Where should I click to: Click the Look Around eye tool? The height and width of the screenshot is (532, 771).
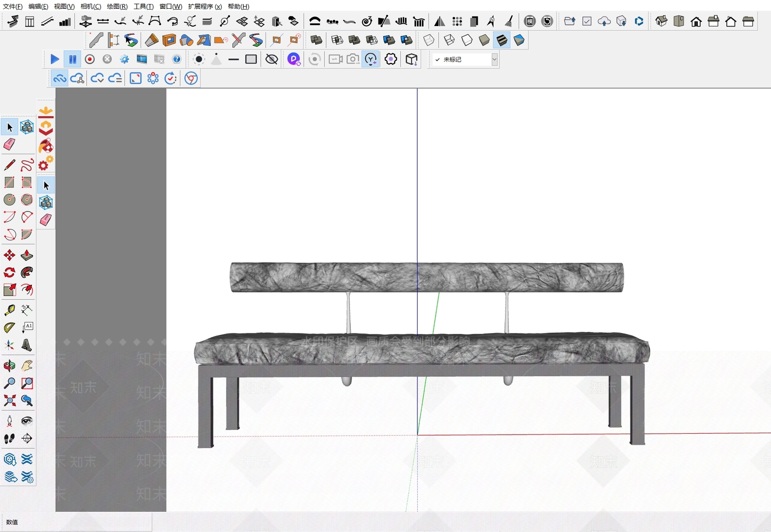coord(27,421)
